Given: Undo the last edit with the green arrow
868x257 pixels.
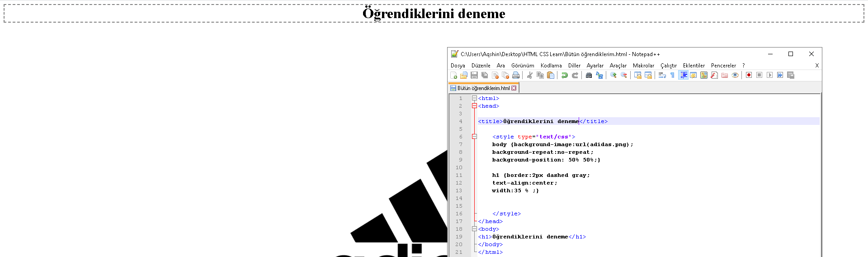Looking at the screenshot, I should tap(564, 75).
